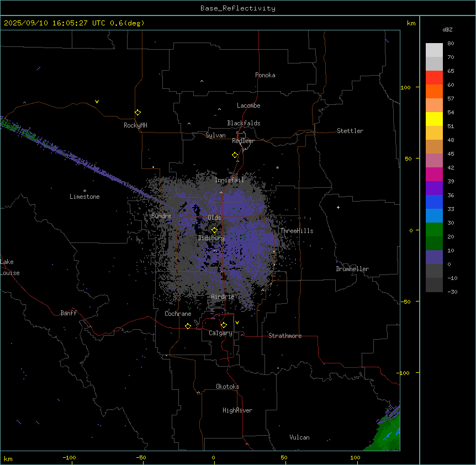Select the orange 60-57 dBZ legend color
Viewport: 476px width, 465px height.
[434, 91]
